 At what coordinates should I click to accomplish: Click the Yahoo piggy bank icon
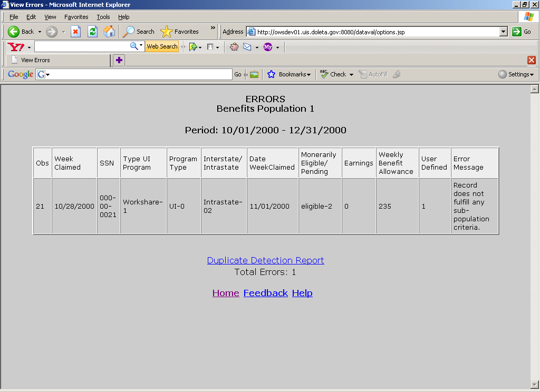coord(234,47)
